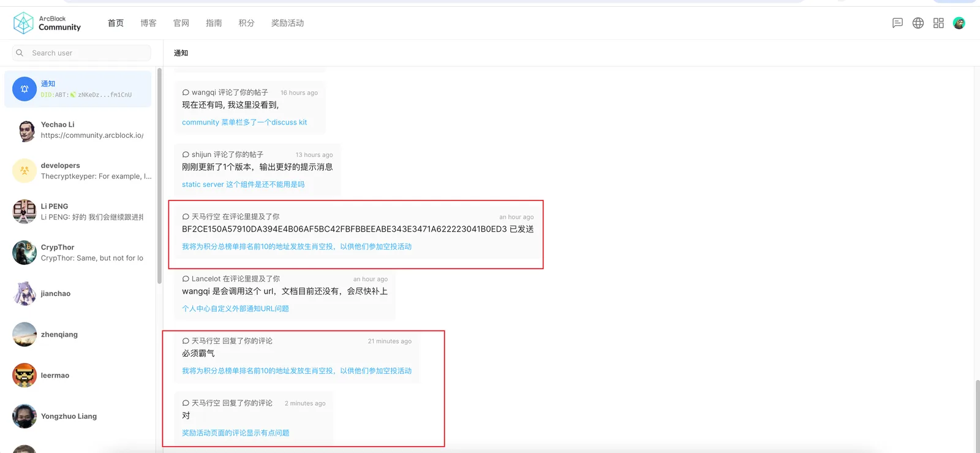The image size is (980, 453).
Task: Open the chat messages icon in header
Action: pyautogui.click(x=897, y=23)
